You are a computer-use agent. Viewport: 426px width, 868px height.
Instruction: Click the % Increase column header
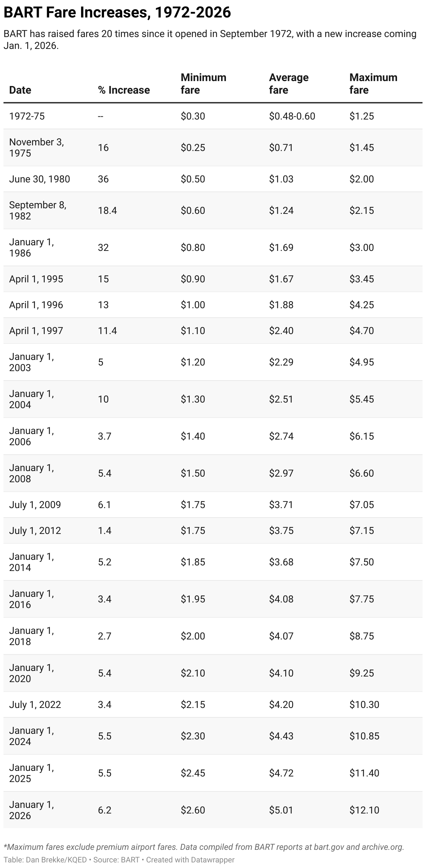point(124,90)
